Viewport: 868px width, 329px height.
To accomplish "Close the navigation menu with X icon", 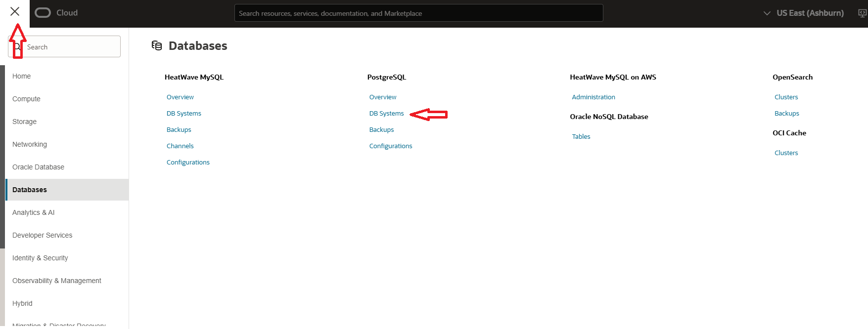I will pyautogui.click(x=15, y=11).
